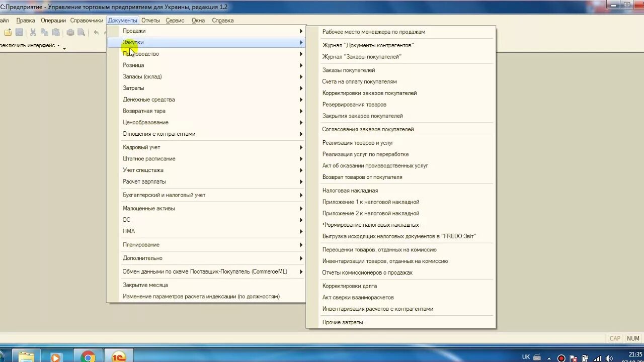Screen dimensions: 644x362
Task: Open Реализация товаров и услуг
Action: (x=401, y=143)
